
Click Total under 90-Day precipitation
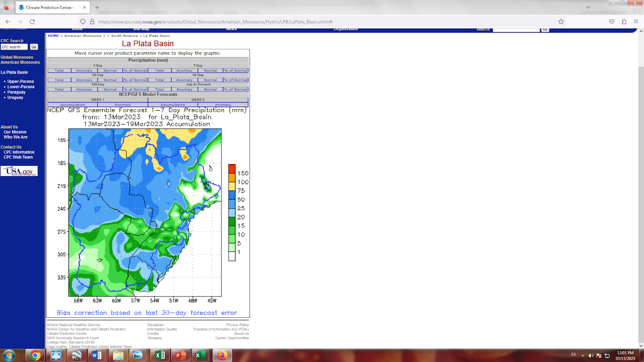(159, 80)
